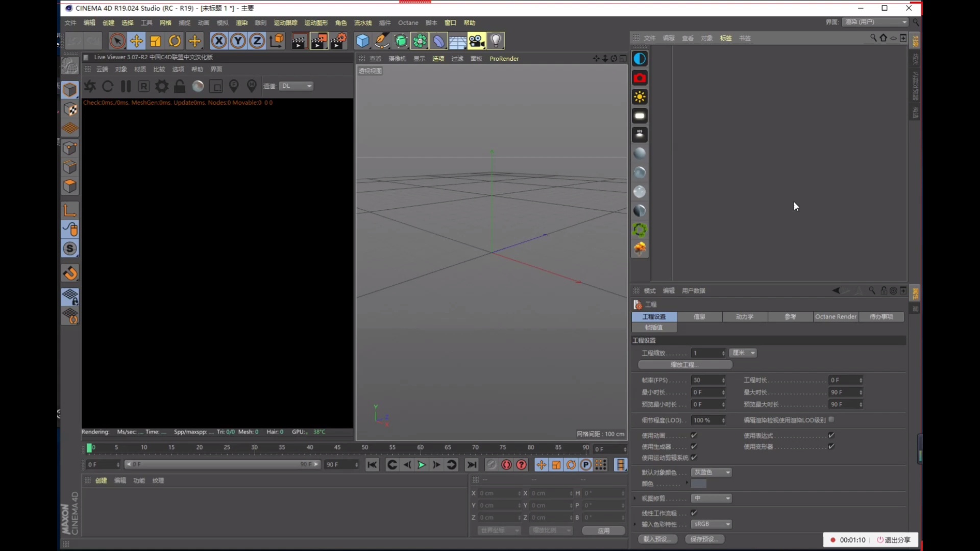Select the Scale tool in the toolbar
980x551 pixels.
point(155,41)
